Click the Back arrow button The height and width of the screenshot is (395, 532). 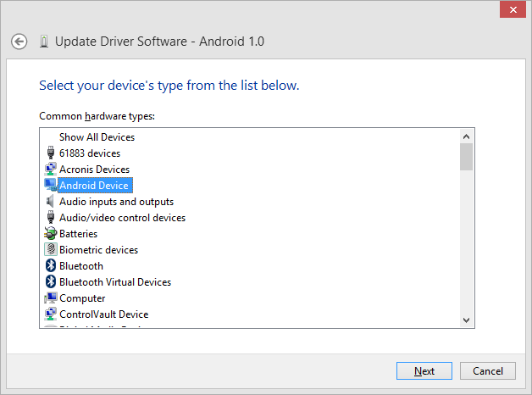pyautogui.click(x=19, y=41)
